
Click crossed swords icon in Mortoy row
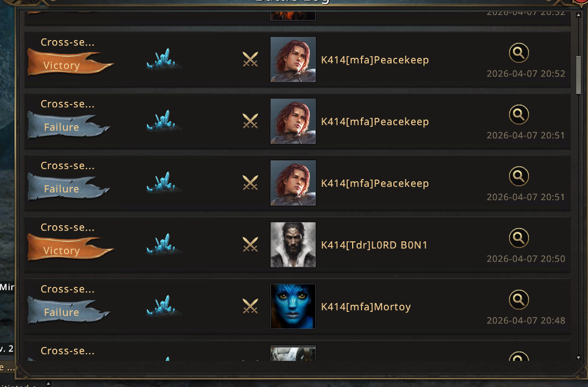click(250, 306)
